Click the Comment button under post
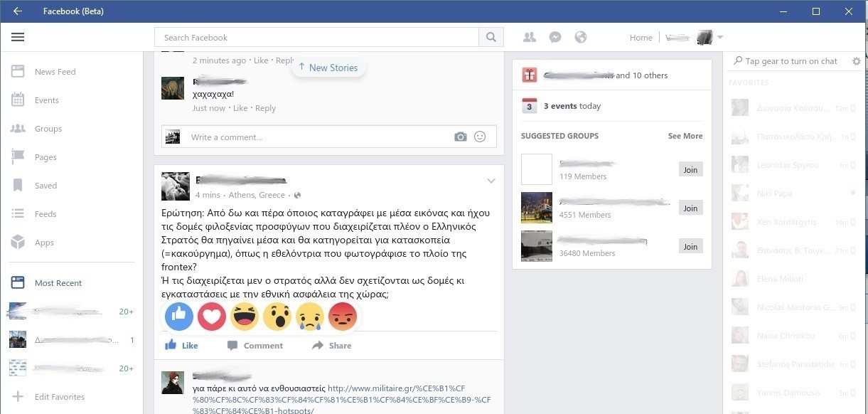 (254, 346)
